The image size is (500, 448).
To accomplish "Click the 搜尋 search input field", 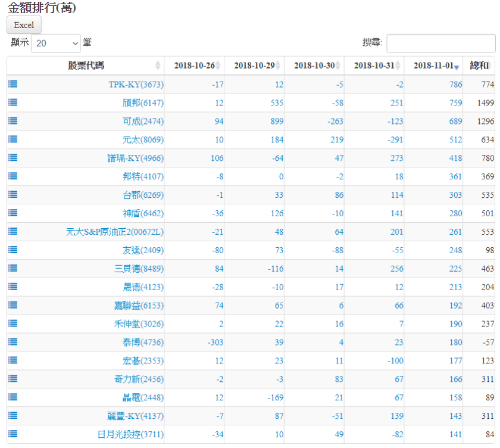I will [440, 43].
